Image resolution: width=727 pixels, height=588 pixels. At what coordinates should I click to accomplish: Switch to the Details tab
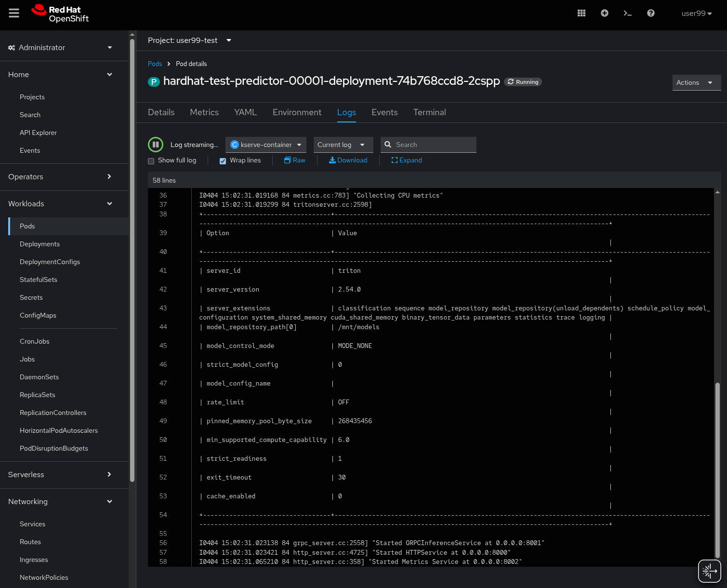tap(161, 112)
